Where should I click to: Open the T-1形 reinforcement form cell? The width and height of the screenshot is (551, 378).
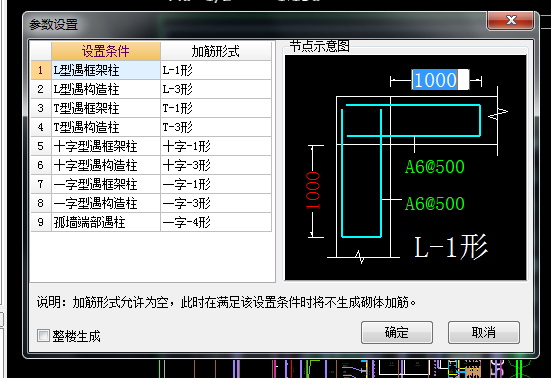[x=216, y=108]
